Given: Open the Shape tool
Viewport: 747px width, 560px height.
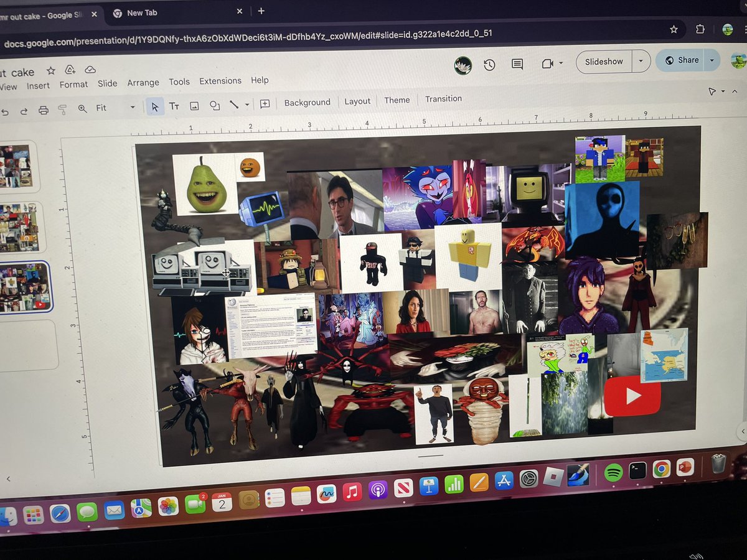Looking at the screenshot, I should coord(215,105).
